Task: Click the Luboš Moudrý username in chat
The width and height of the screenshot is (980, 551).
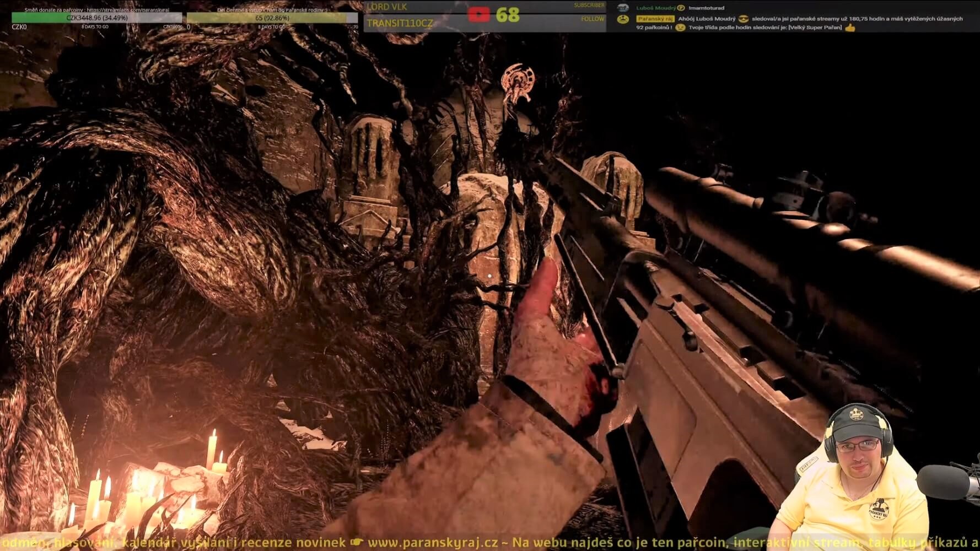Action: pyautogui.click(x=656, y=8)
